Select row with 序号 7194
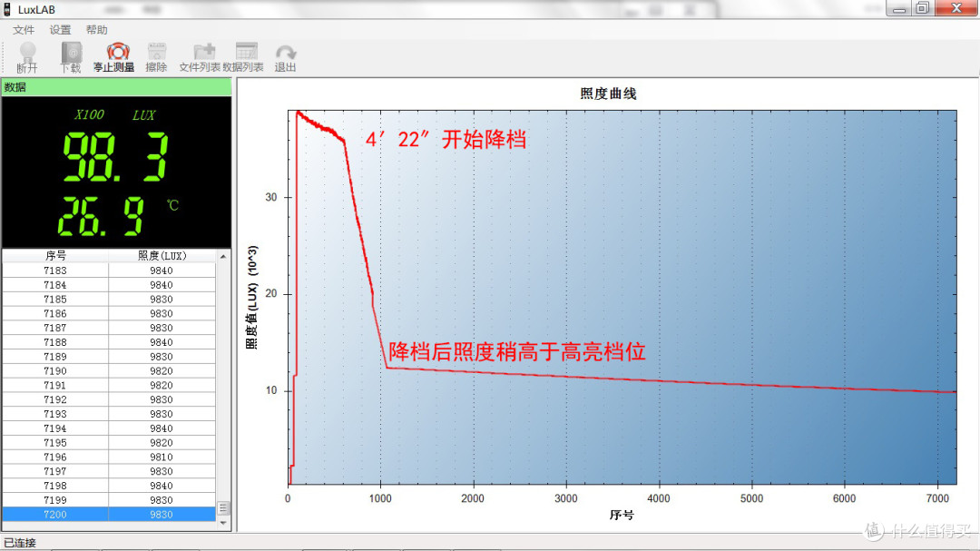The width and height of the screenshot is (980, 551). pyautogui.click(x=109, y=428)
